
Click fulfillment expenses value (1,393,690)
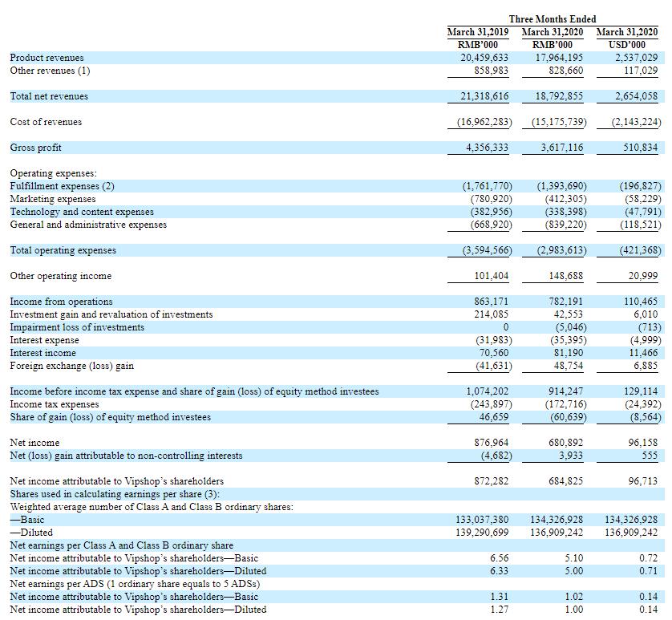[x=561, y=186]
